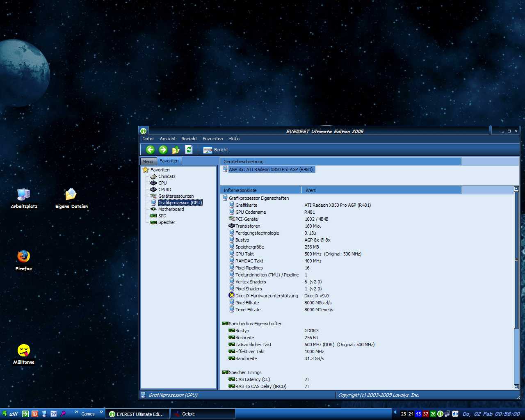This screenshot has width=525, height=420.
Task: Click the Wert column header
Action: tap(381, 190)
